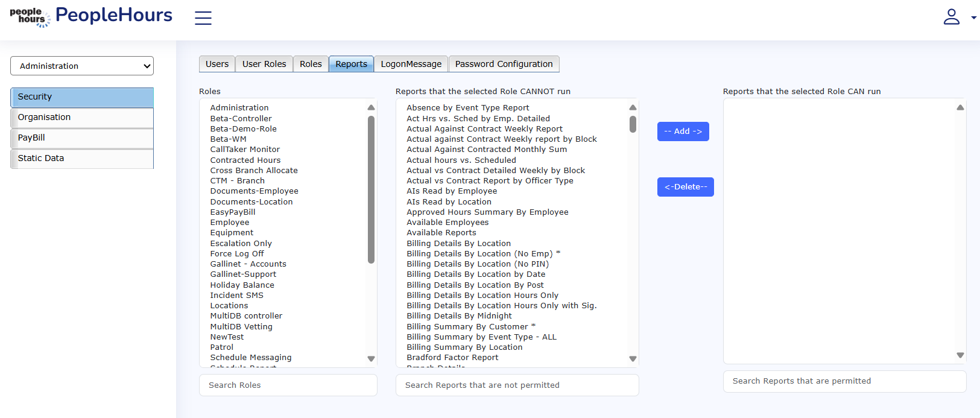This screenshot has height=418, width=980.
Task: Open the User Roles tab
Action: click(264, 64)
